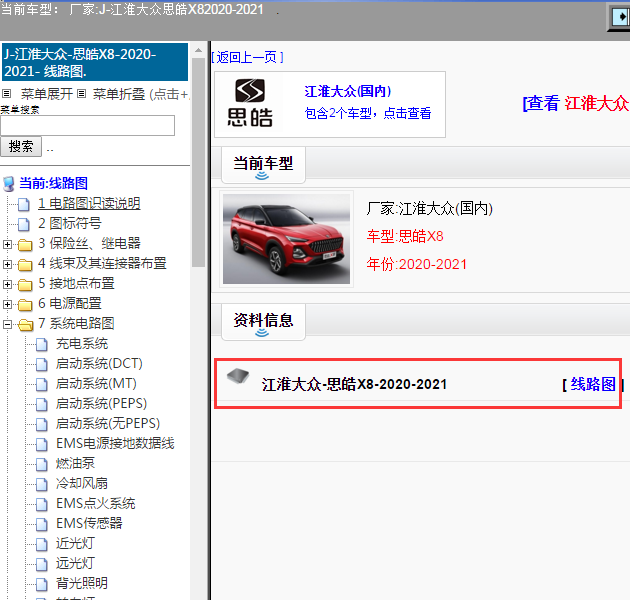Click the red 思皓X8 car thumbnail
This screenshot has height=600, width=630.
[286, 239]
